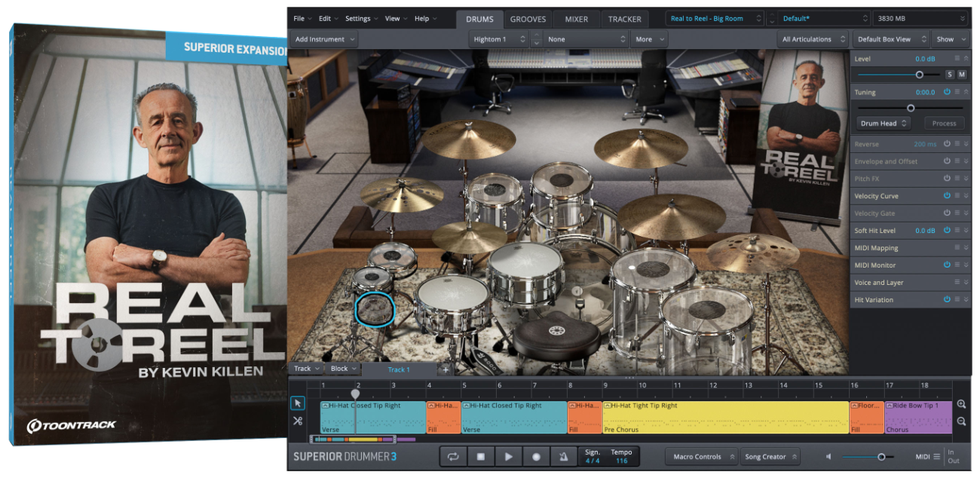Open the Default Box View dropdown
This screenshot has width=980, height=478.
point(891,39)
